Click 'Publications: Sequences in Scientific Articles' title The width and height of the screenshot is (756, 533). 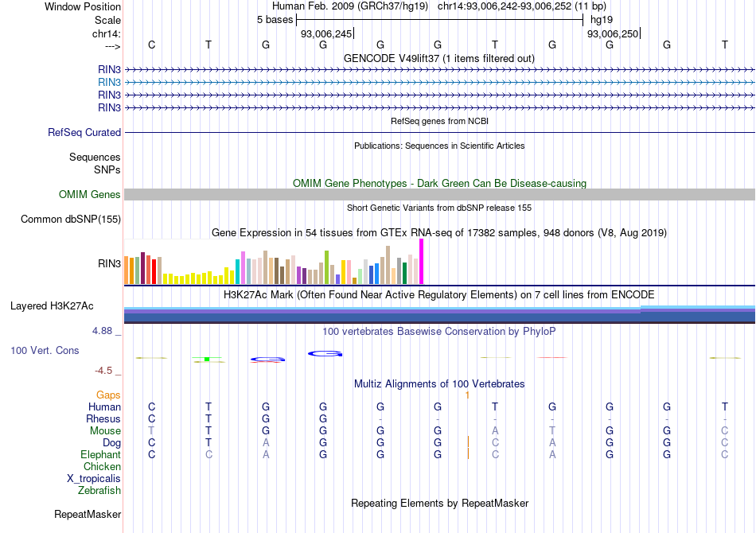tap(439, 146)
